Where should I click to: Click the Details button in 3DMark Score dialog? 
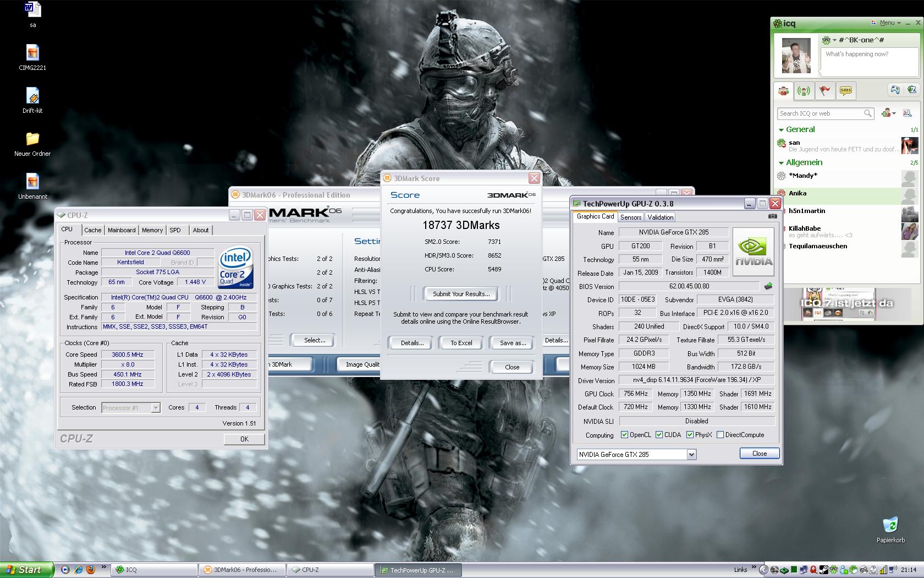[412, 343]
